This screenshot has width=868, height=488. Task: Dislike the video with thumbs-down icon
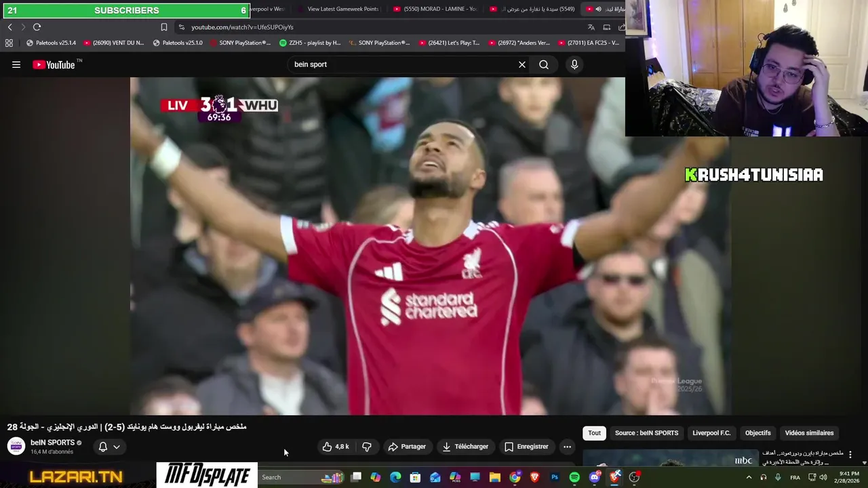pos(367,447)
